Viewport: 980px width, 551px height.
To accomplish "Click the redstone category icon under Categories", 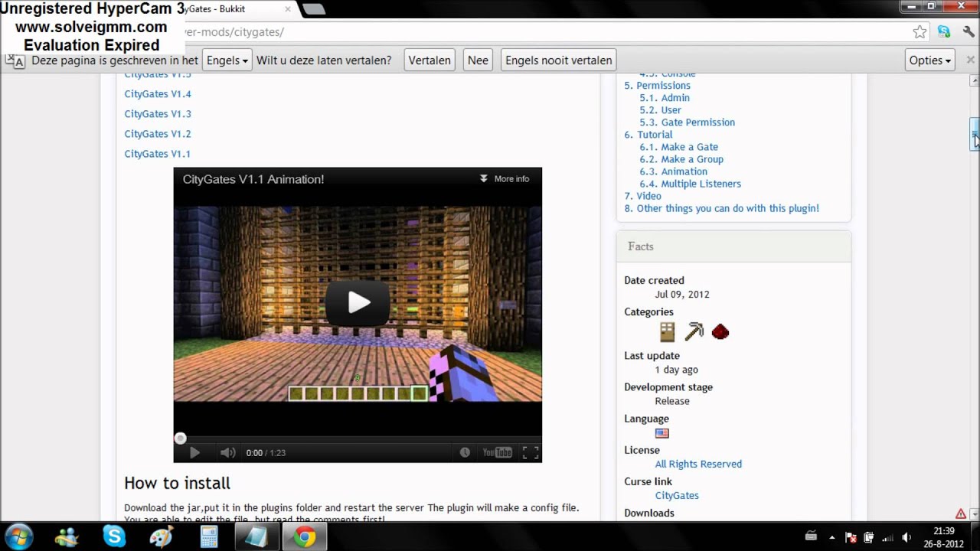I will (720, 331).
